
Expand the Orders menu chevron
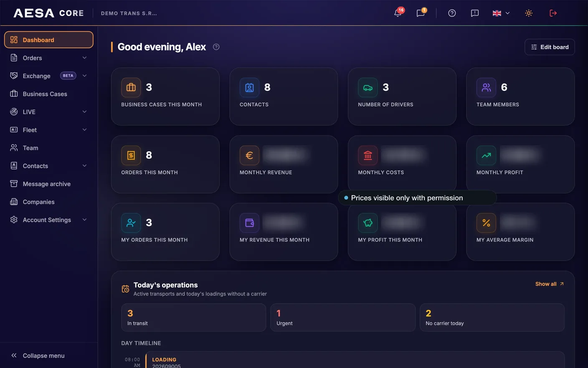[84, 58]
